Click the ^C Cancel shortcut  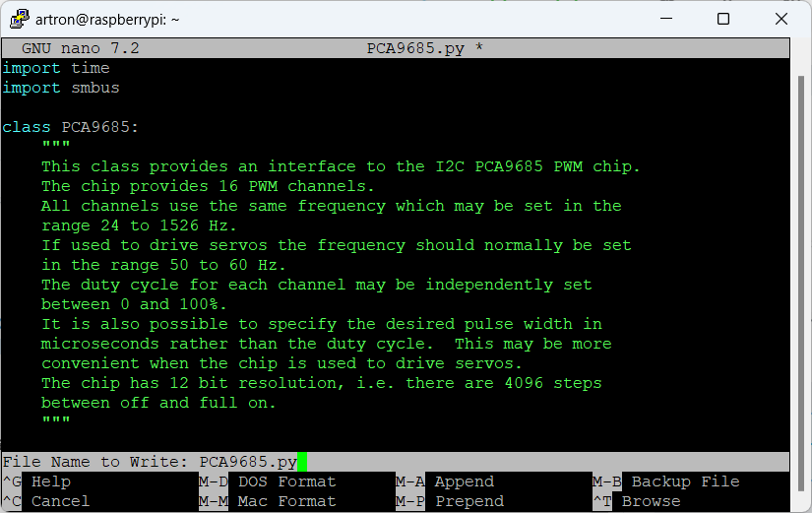point(46,501)
